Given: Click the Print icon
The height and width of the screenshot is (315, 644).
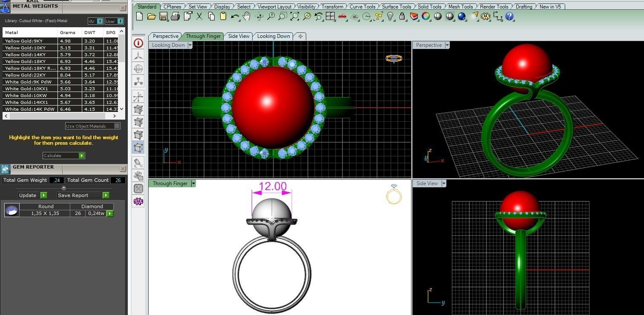Looking at the screenshot, I should pyautogui.click(x=175, y=17).
